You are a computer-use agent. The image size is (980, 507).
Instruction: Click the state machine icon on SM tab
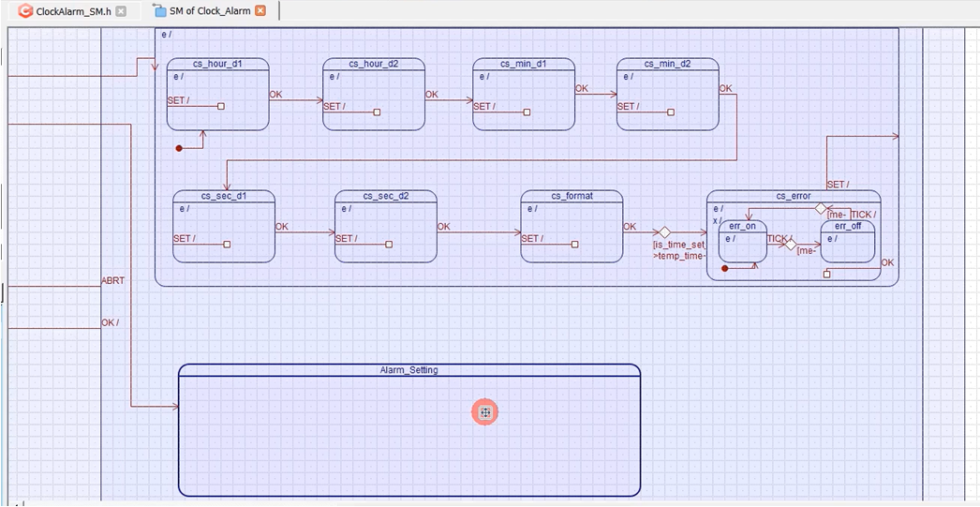tap(160, 10)
